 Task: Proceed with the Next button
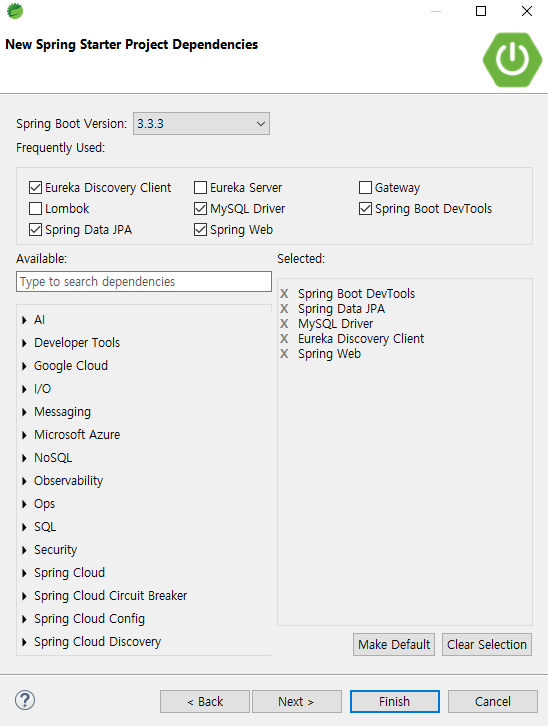point(297,701)
